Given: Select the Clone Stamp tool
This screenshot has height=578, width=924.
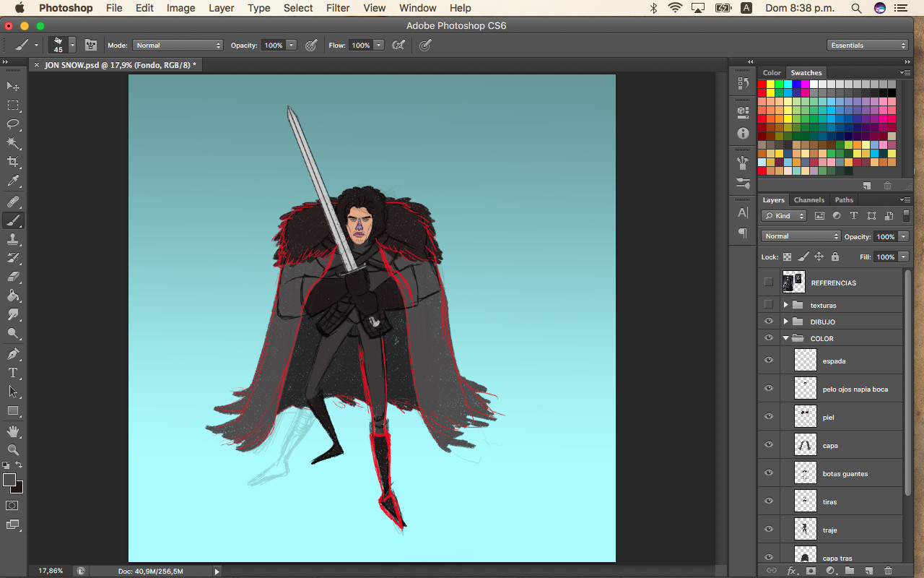Looking at the screenshot, I should 13,239.
